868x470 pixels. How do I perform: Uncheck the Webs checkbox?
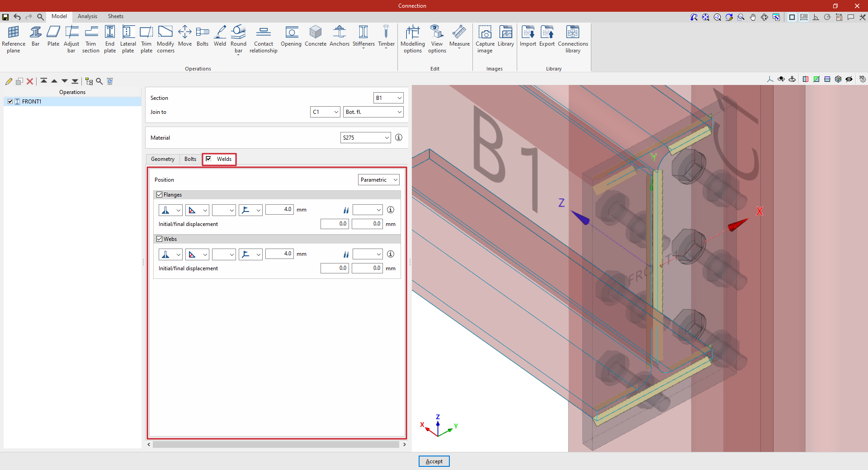pyautogui.click(x=159, y=239)
